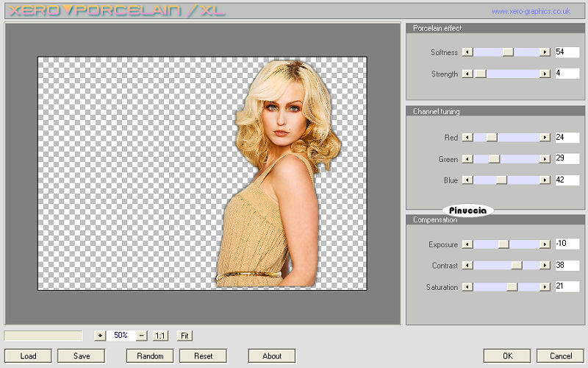Viewport: 588px width, 368px height.
Task: Click the Green slider right arrow
Action: (545, 159)
